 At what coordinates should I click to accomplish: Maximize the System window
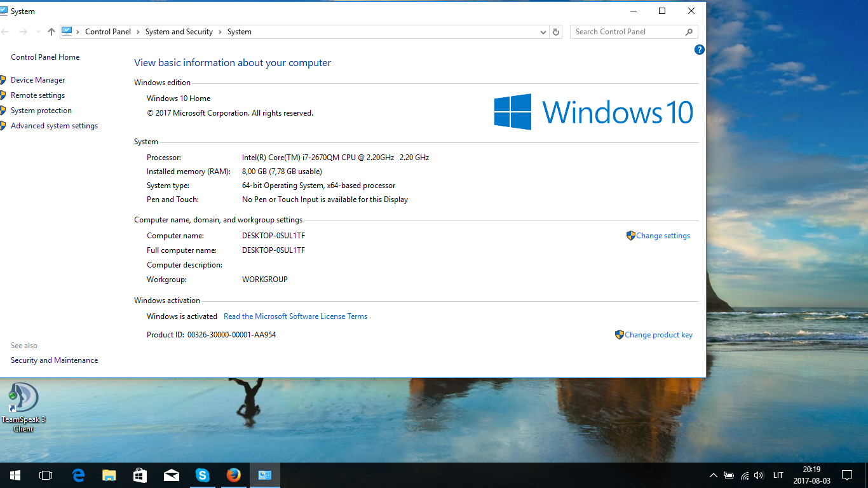coord(662,11)
